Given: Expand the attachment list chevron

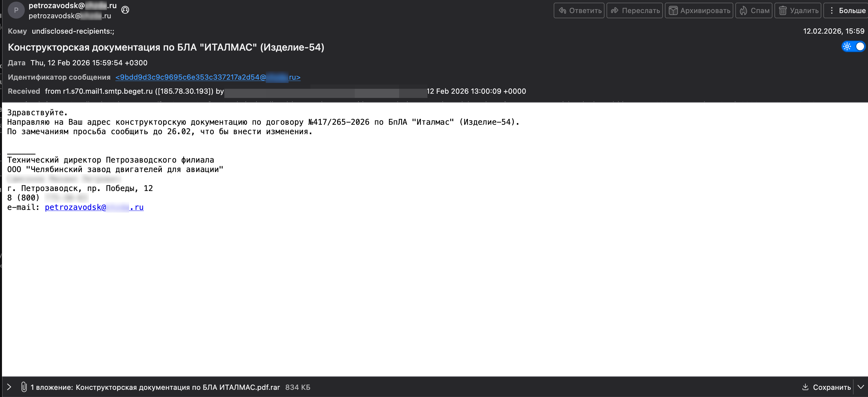Looking at the screenshot, I should (x=9, y=387).
